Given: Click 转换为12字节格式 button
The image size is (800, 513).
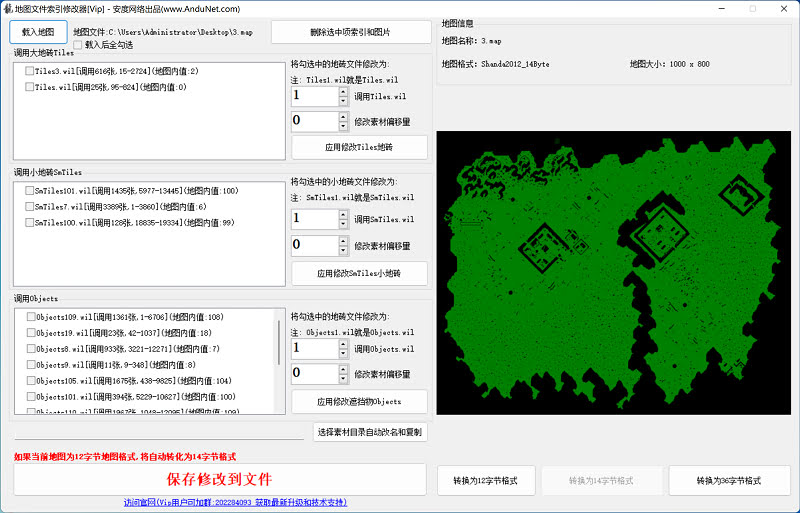Looking at the screenshot, I should [486, 480].
